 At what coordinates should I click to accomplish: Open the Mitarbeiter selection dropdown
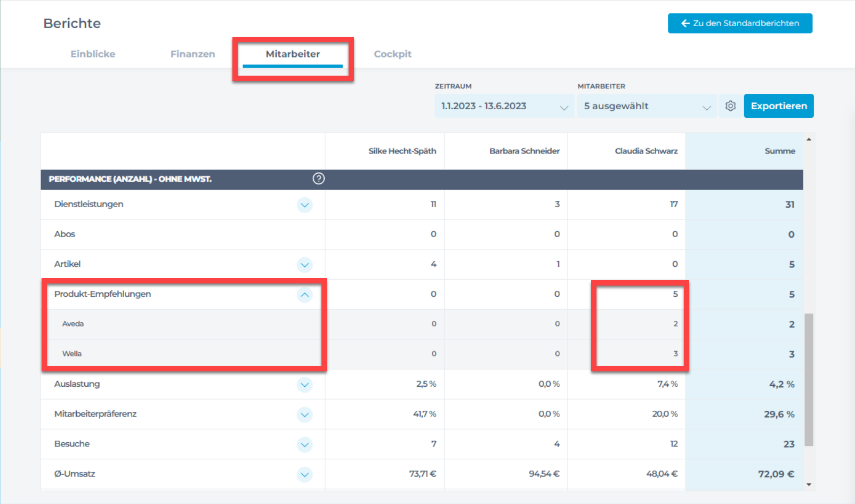tap(647, 106)
